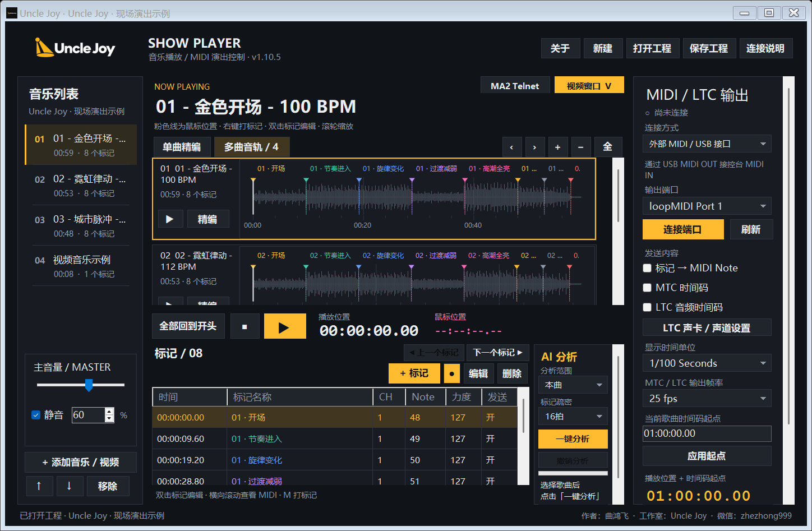Switch to the 单曲精编 tab
The image size is (812, 531).
182,147
